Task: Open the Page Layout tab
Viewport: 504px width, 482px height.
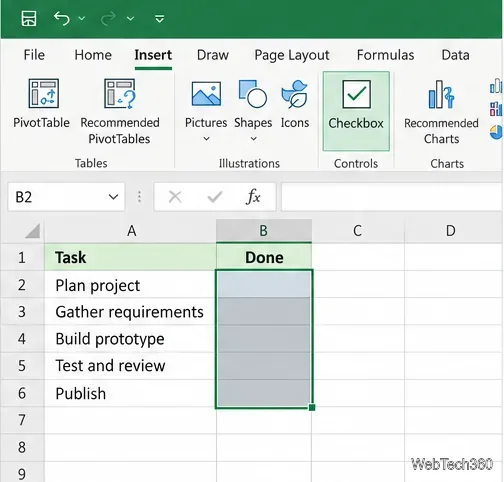Action: tap(292, 55)
